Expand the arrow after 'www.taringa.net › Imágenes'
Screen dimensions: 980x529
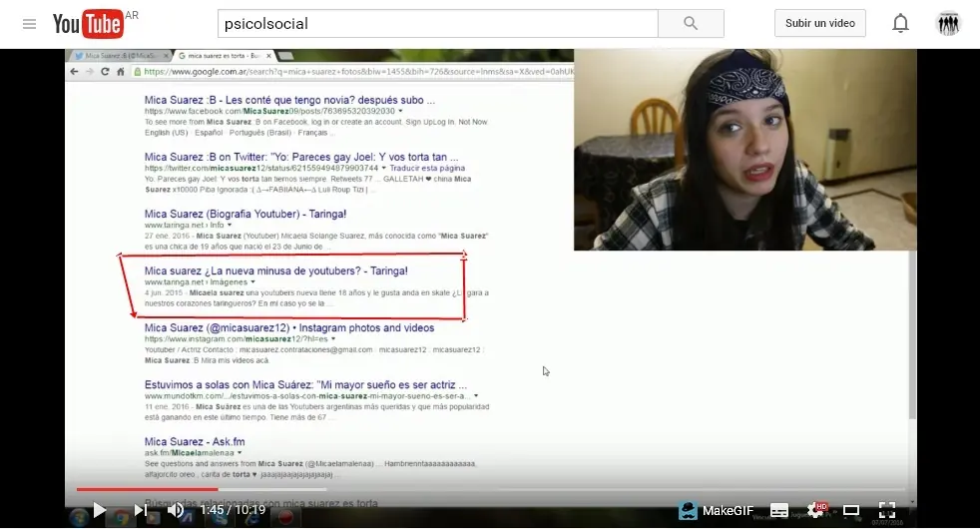[x=252, y=282]
